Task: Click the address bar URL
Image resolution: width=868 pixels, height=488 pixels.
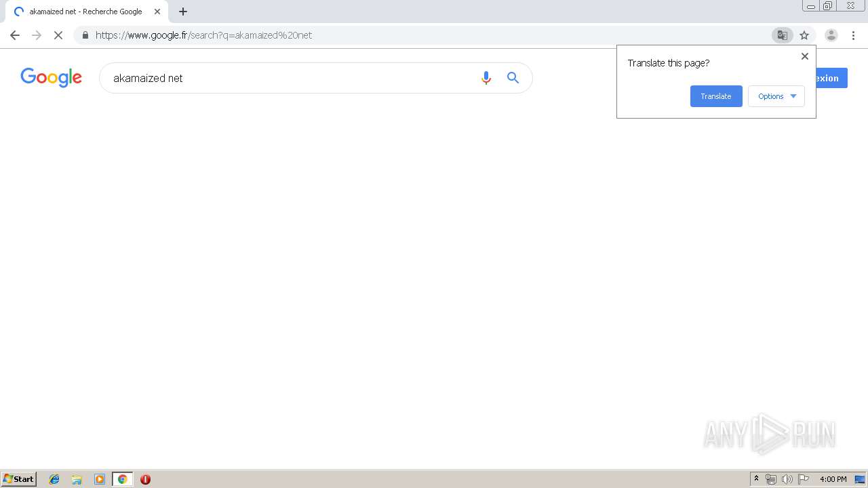Action: click(x=203, y=35)
